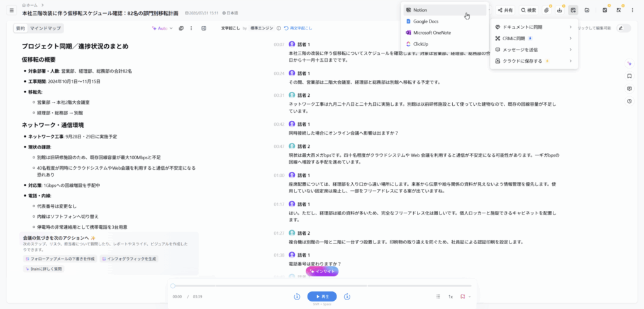Click the インサイト gradient button

point(322,271)
